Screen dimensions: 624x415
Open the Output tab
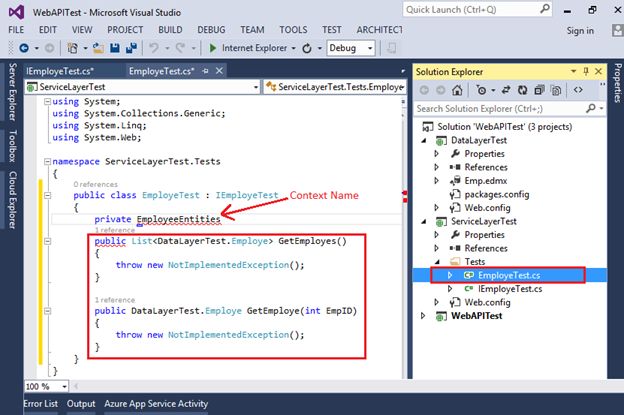coord(81,403)
